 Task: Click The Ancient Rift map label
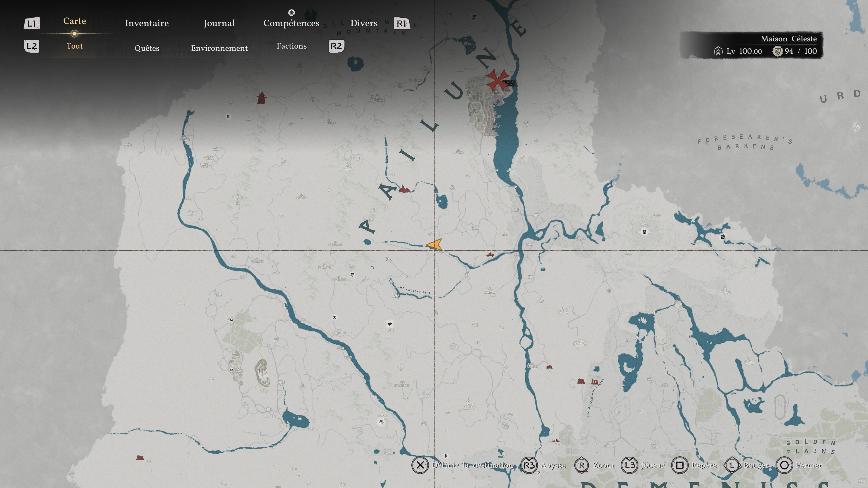pyautogui.click(x=414, y=290)
